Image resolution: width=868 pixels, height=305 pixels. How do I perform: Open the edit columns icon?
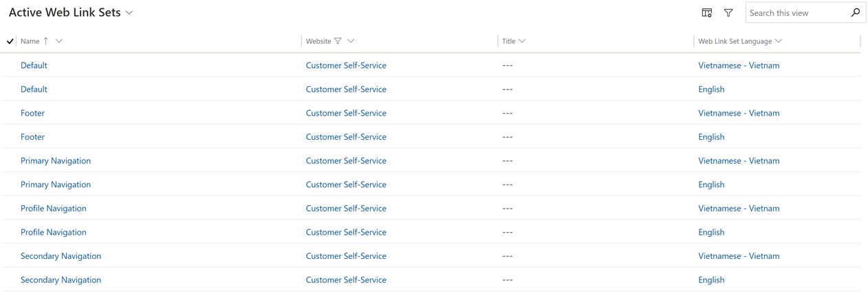tap(706, 12)
